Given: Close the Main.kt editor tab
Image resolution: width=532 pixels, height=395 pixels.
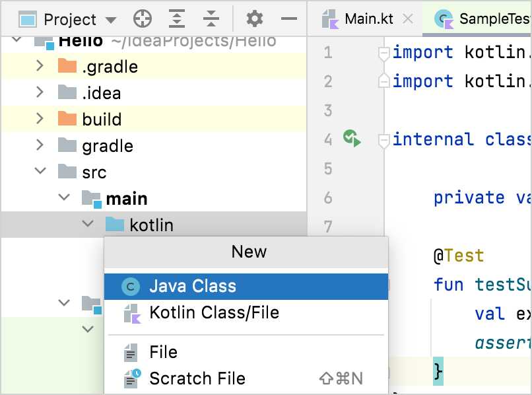Looking at the screenshot, I should pyautogui.click(x=409, y=18).
